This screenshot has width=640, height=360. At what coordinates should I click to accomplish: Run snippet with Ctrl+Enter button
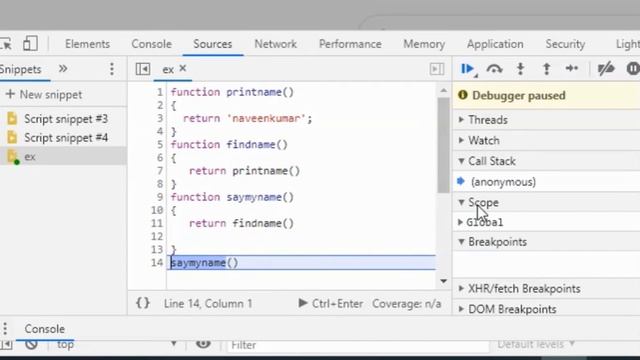click(331, 304)
